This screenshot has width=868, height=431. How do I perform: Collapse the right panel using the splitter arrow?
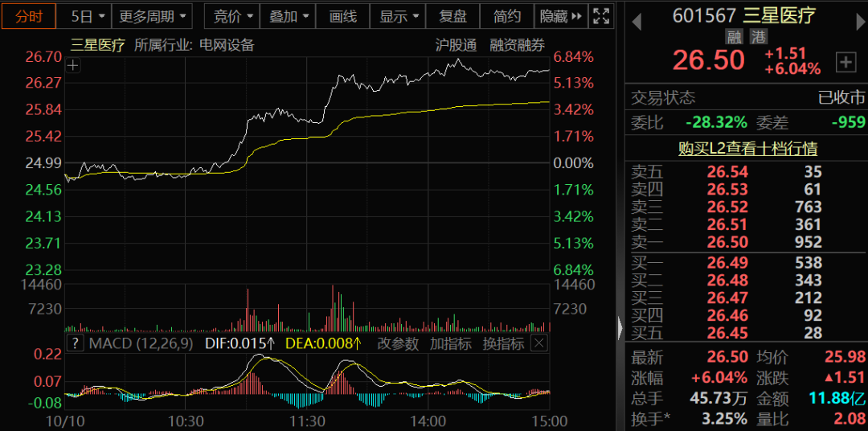[620, 328]
